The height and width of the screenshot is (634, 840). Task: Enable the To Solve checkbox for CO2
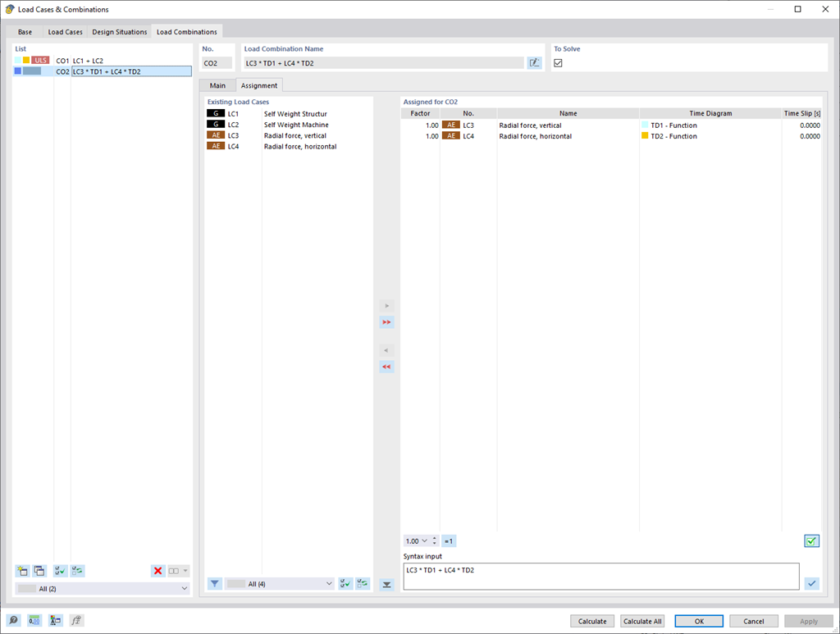tap(559, 62)
